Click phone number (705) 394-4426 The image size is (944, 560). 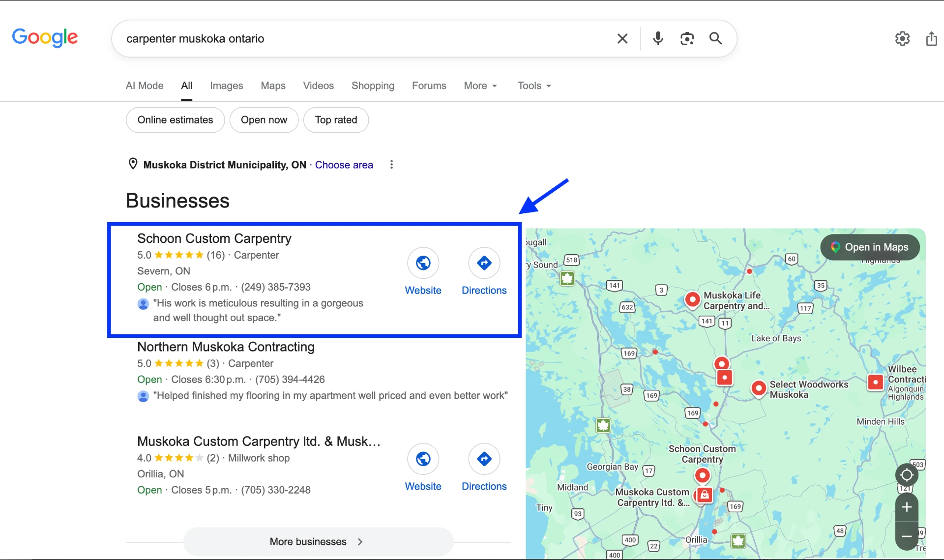click(290, 380)
